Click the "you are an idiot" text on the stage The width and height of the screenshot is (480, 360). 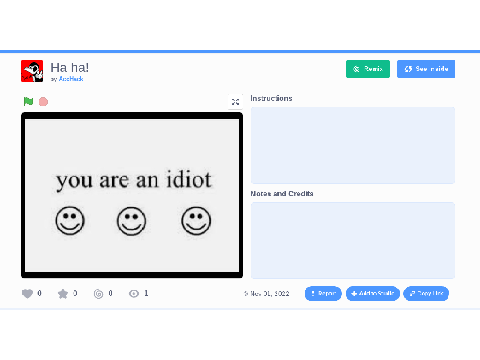pos(134,180)
